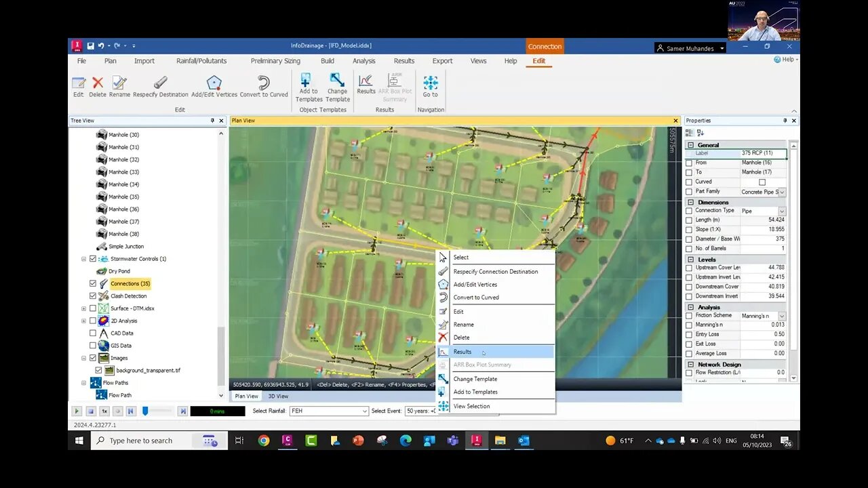Click Go to navigation icon
Viewport: 868px width, 488px height.
pyautogui.click(x=431, y=83)
